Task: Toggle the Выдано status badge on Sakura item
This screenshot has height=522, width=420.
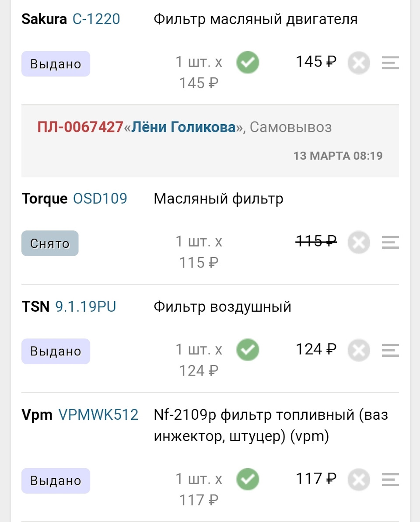Action: 56,63
